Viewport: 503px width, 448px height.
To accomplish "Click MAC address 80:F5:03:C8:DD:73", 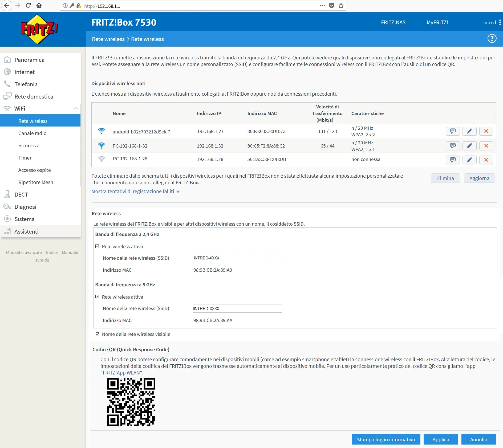I will click(x=266, y=131).
